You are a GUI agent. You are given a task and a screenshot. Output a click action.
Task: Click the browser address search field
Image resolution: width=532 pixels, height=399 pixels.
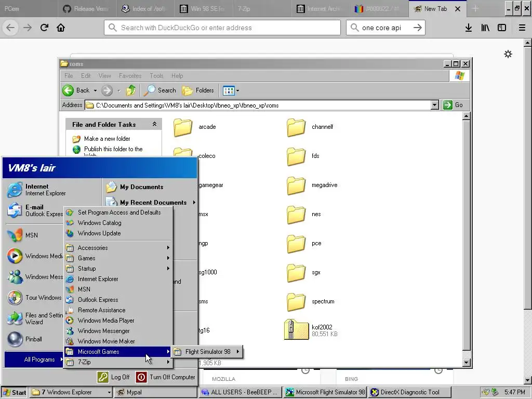click(222, 28)
